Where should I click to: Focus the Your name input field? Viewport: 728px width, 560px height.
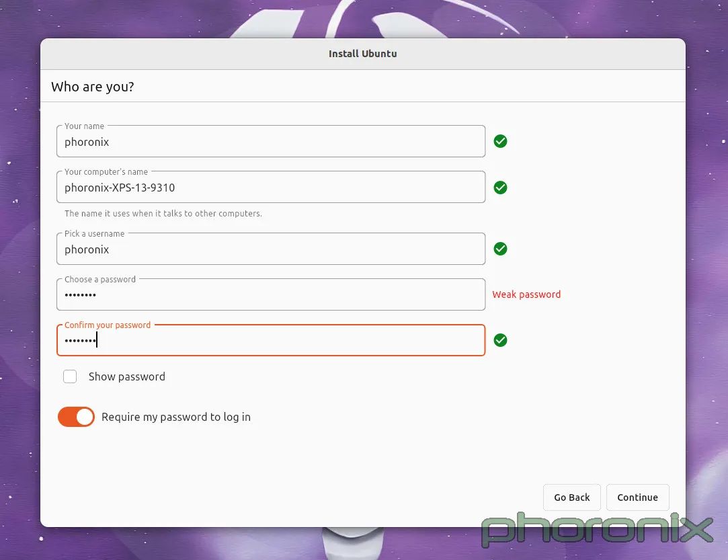271,141
